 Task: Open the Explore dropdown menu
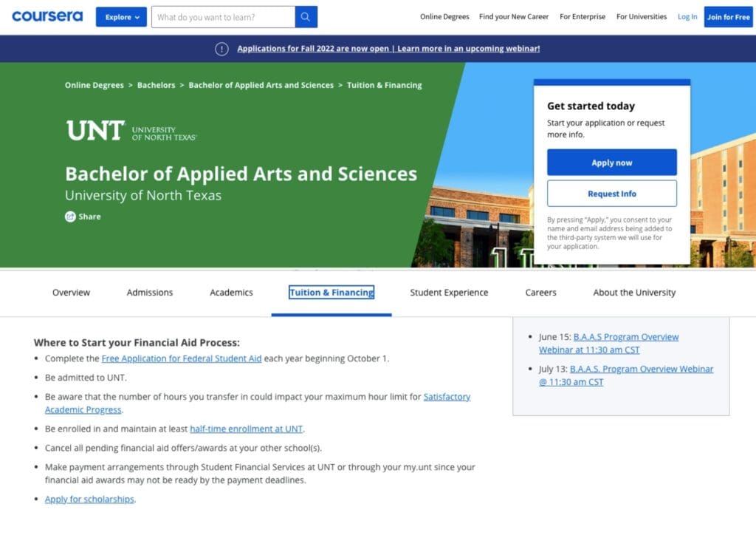120,16
